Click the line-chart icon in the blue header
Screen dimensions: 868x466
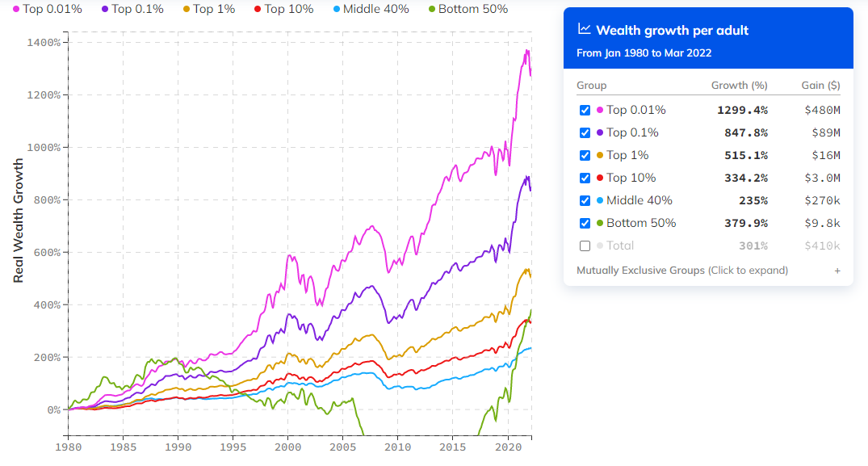pos(584,30)
